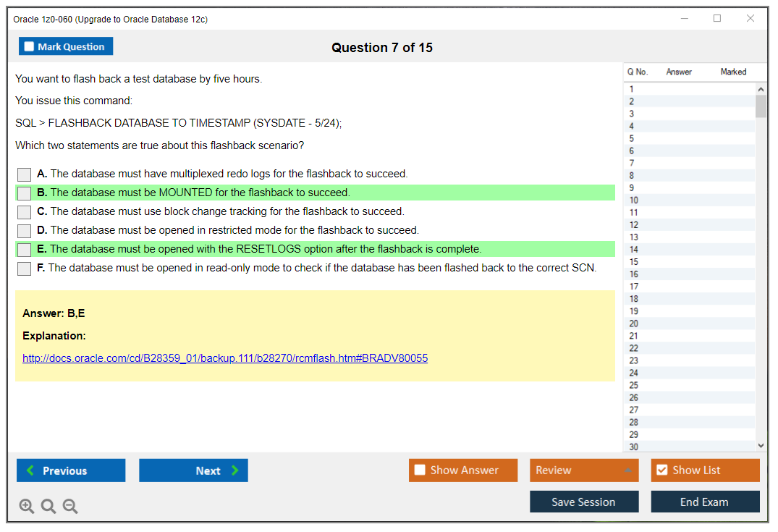Select the zoom-in magnifier icon

(x=26, y=506)
